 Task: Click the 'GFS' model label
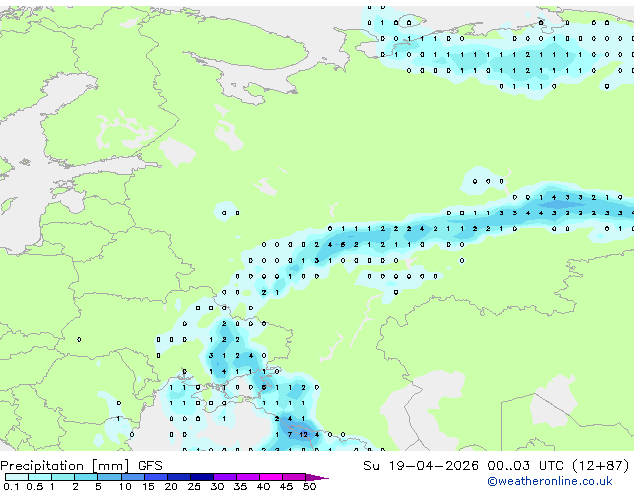pos(150,466)
